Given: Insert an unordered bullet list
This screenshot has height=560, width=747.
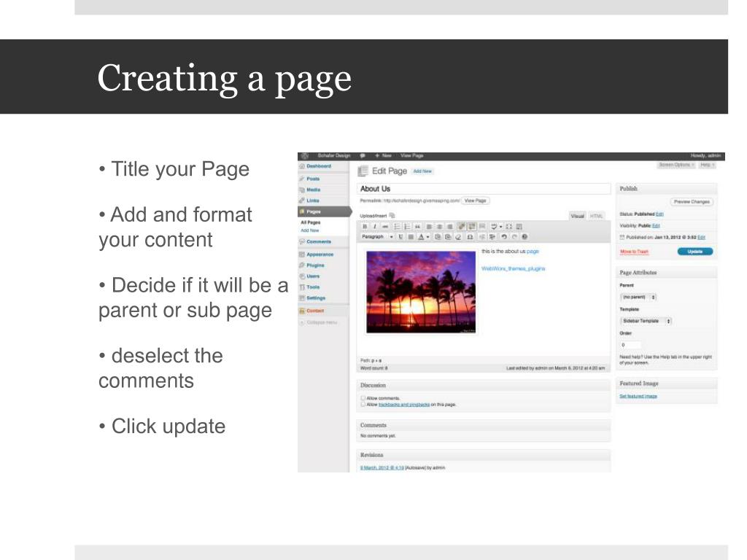Looking at the screenshot, I should (x=397, y=227).
